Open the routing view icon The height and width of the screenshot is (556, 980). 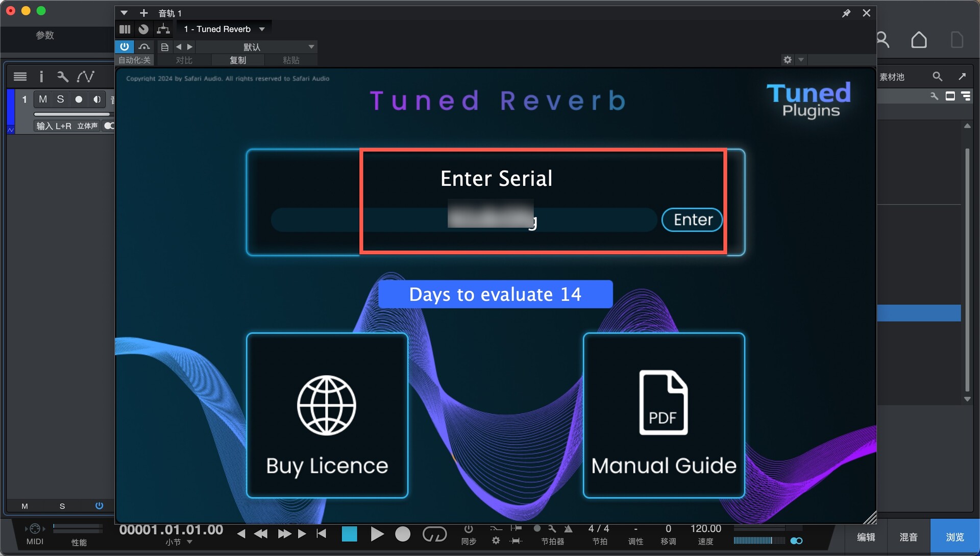click(163, 29)
